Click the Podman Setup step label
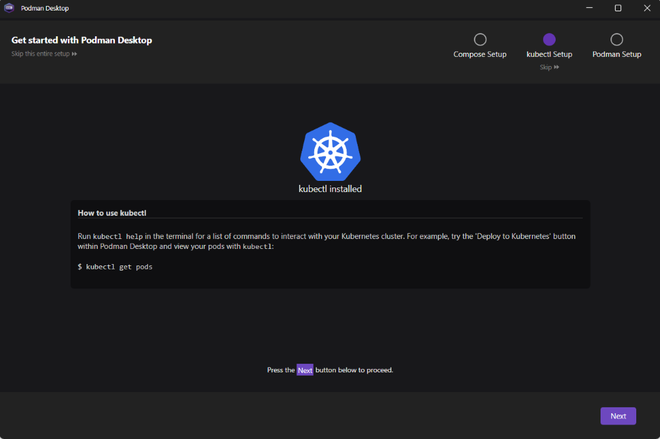The height and width of the screenshot is (439, 660). (x=617, y=54)
